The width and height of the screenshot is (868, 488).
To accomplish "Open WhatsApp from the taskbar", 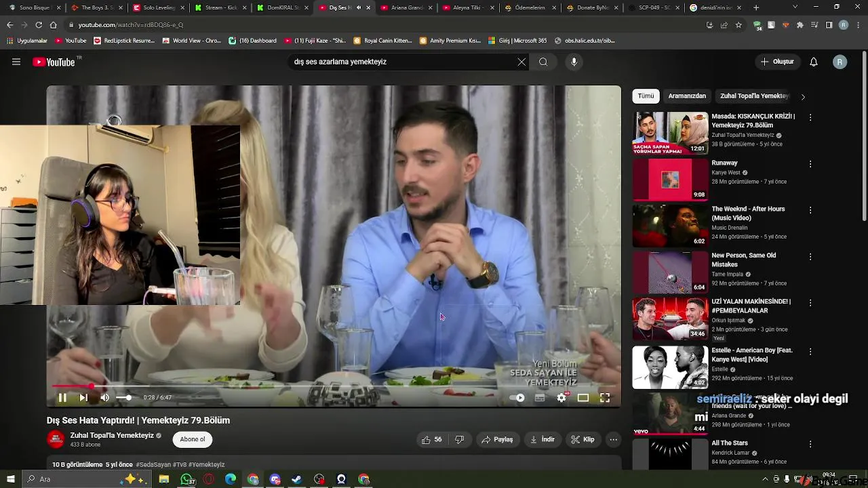I will tap(186, 479).
